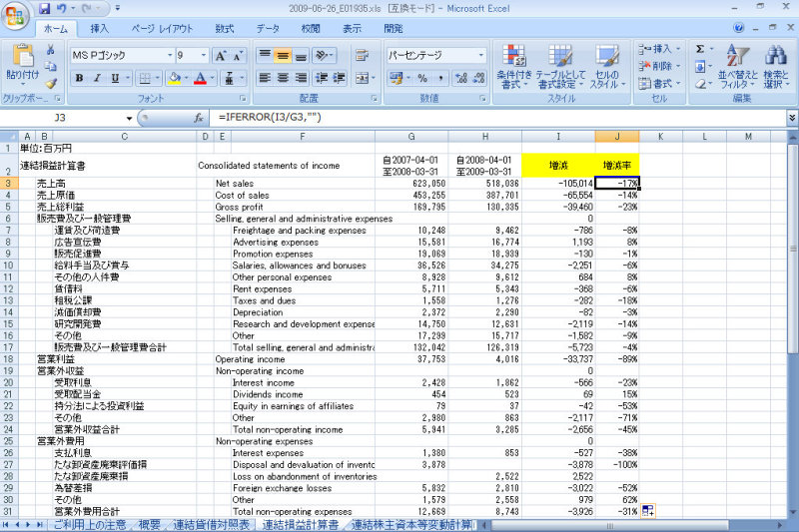Click the text orientation icon
Screen dimensions: 799x532
323,55
